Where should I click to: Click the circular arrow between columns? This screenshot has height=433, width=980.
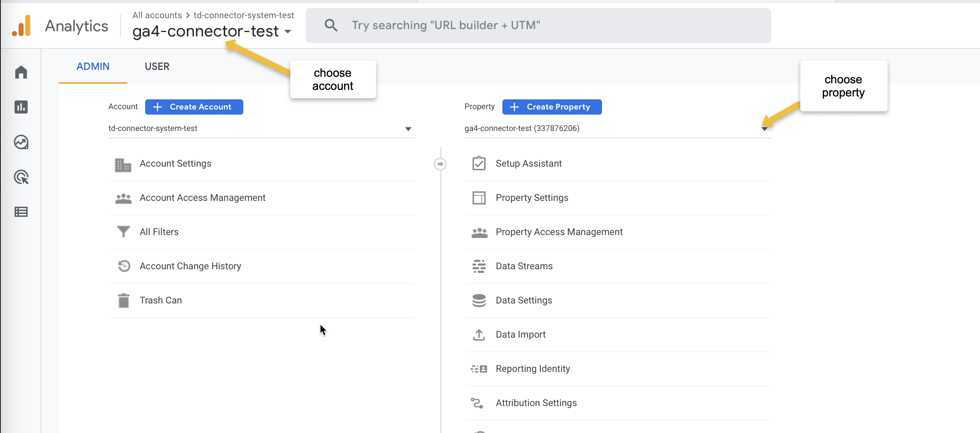(440, 164)
